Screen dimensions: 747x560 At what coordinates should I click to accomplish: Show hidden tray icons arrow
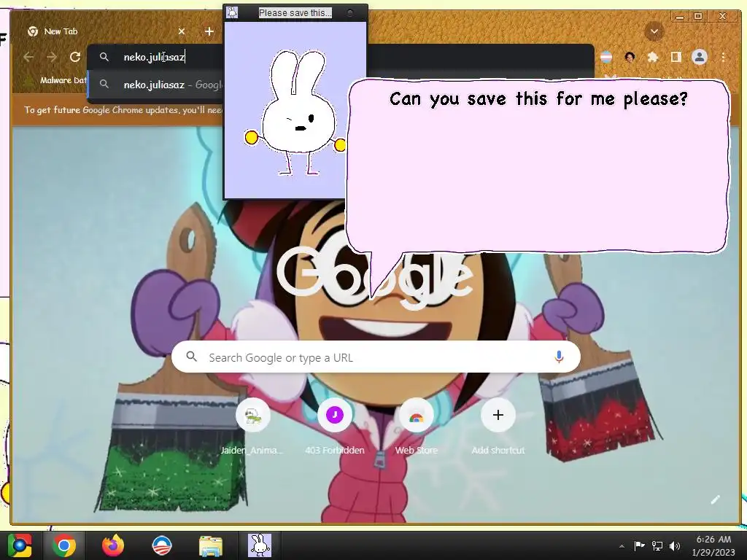point(622,546)
